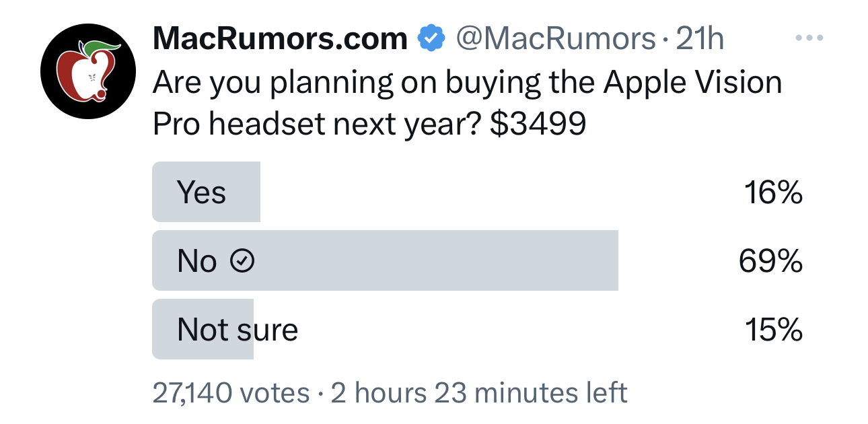Screen dimensions: 868x424
Task: Click the tweet question about Apple Vision
Action: [468, 103]
